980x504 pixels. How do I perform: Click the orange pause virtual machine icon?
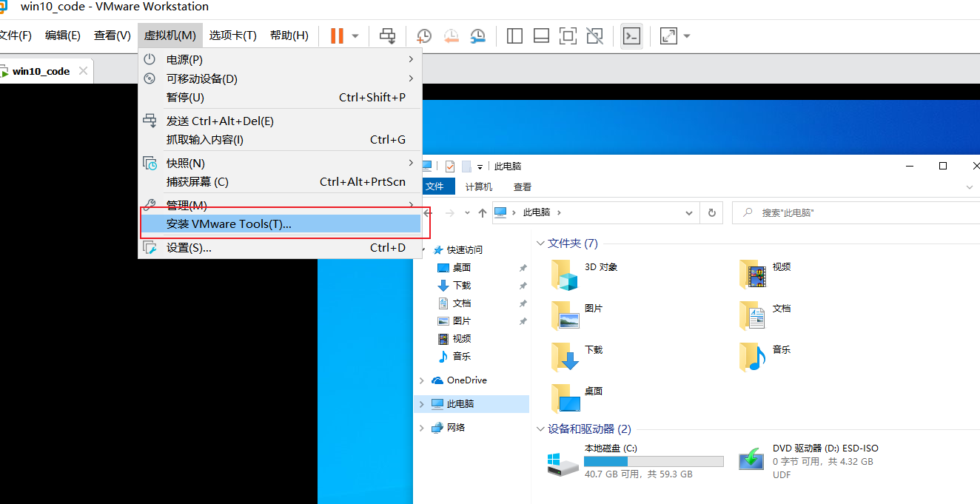click(x=337, y=36)
